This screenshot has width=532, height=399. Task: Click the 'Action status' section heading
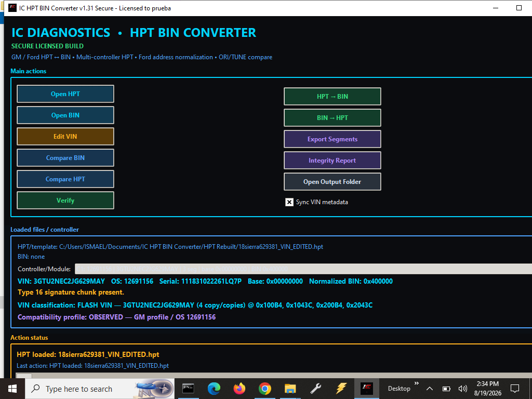[x=29, y=338]
